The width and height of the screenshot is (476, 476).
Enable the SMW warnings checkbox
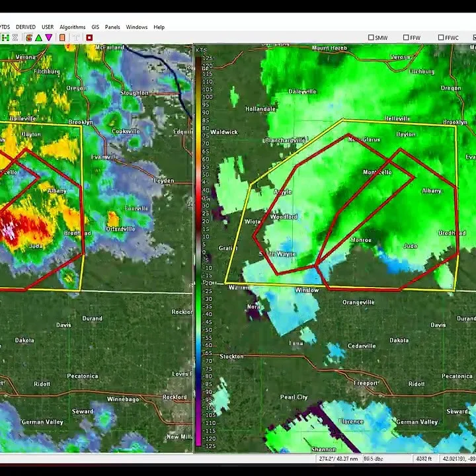point(372,38)
